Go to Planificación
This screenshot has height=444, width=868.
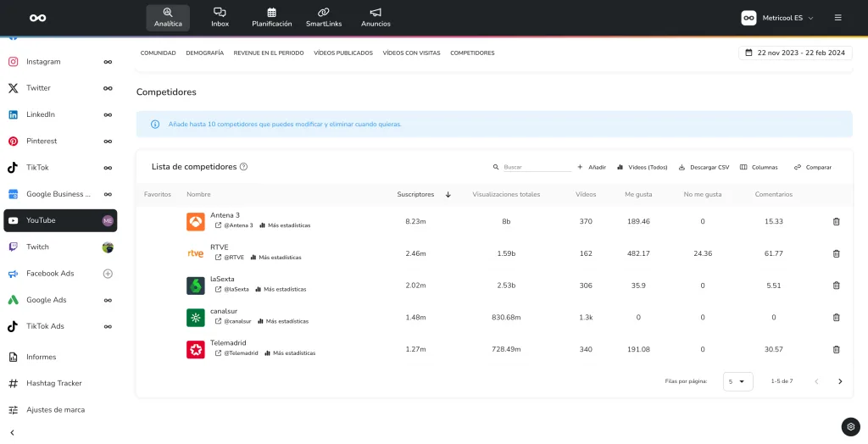pyautogui.click(x=272, y=18)
